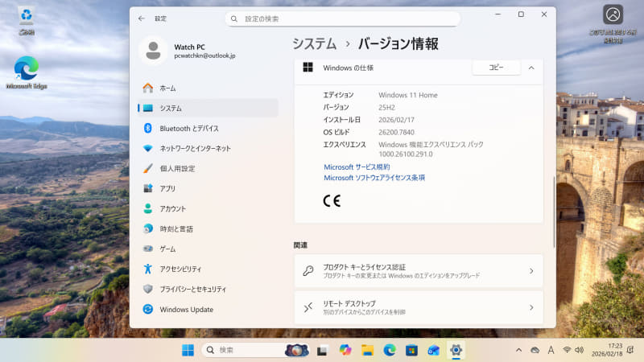Open アプリ settings in the sidebar

point(208,189)
